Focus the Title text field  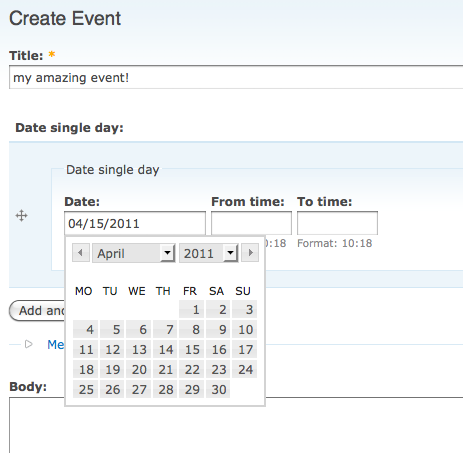[x=236, y=77]
